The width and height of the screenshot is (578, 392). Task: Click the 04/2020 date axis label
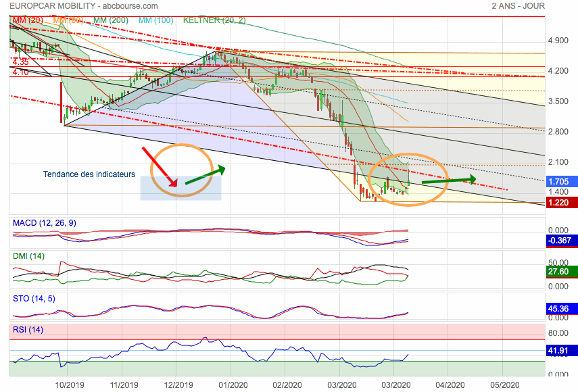[450, 385]
